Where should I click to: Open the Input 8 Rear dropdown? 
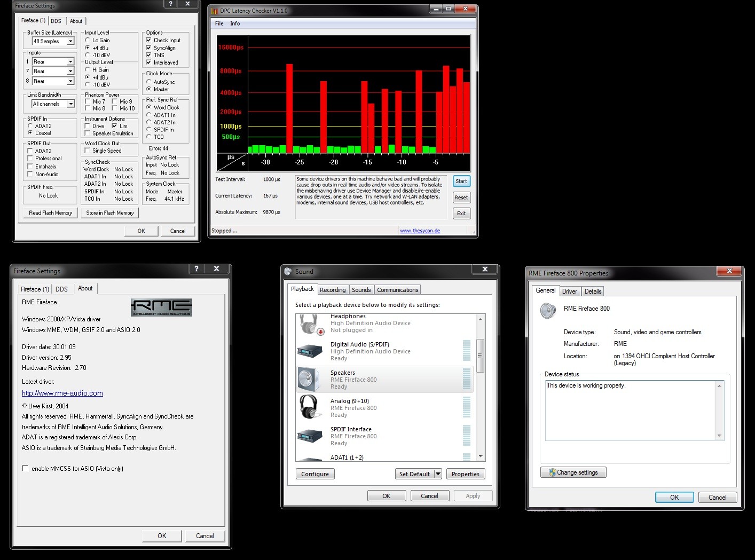point(70,81)
